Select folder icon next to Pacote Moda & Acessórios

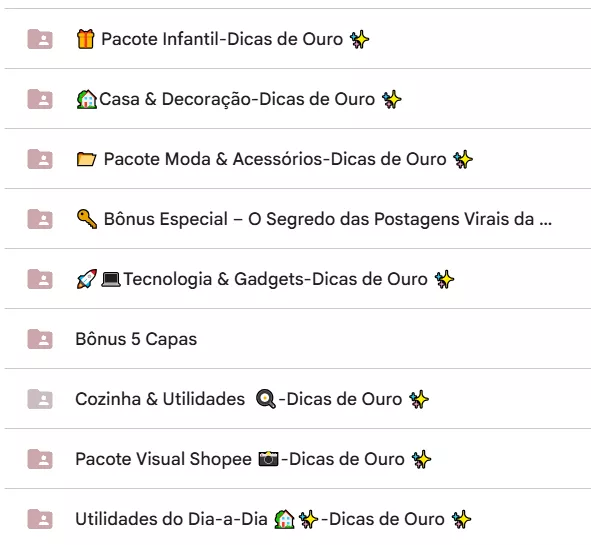(40, 159)
